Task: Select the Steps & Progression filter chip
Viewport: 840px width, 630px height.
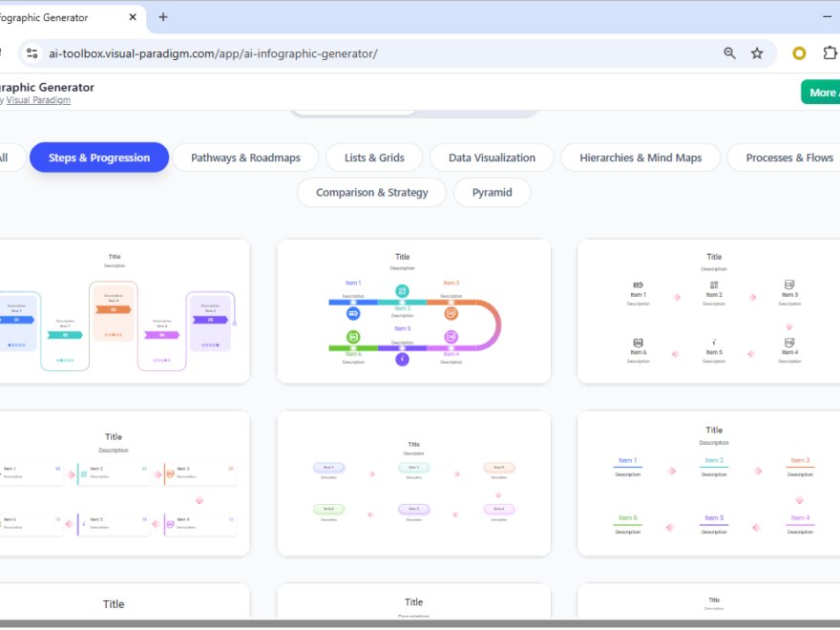Action: coord(98,157)
